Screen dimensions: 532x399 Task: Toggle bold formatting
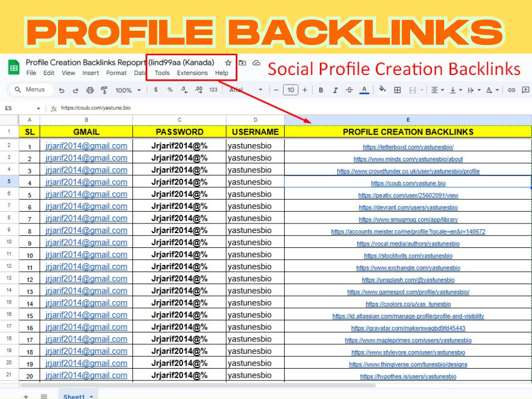321,89
